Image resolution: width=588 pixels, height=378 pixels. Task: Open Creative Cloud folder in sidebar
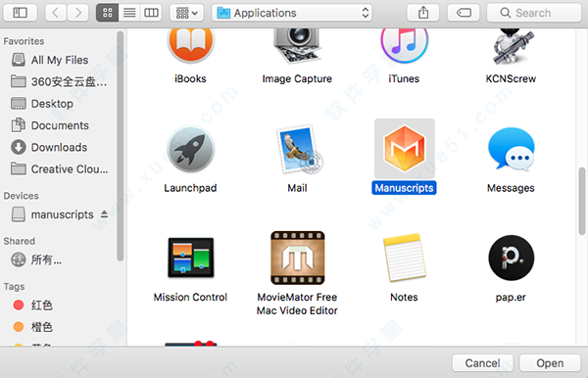[60, 169]
